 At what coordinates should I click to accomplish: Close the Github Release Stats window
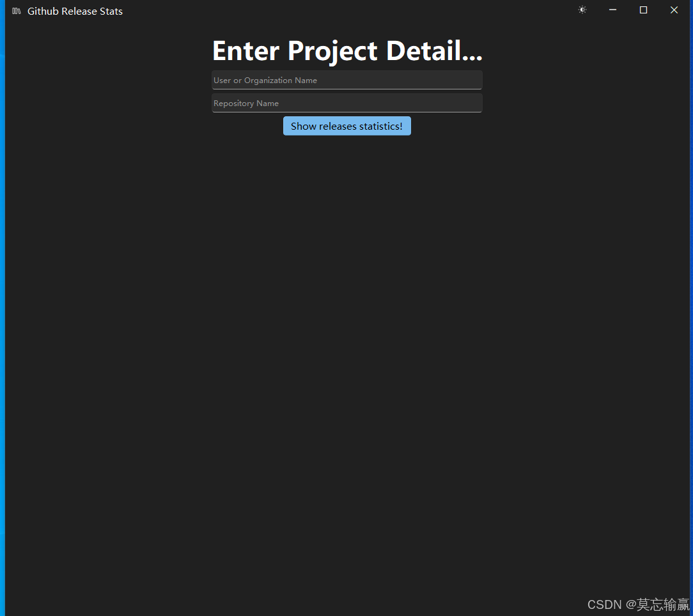pos(674,10)
